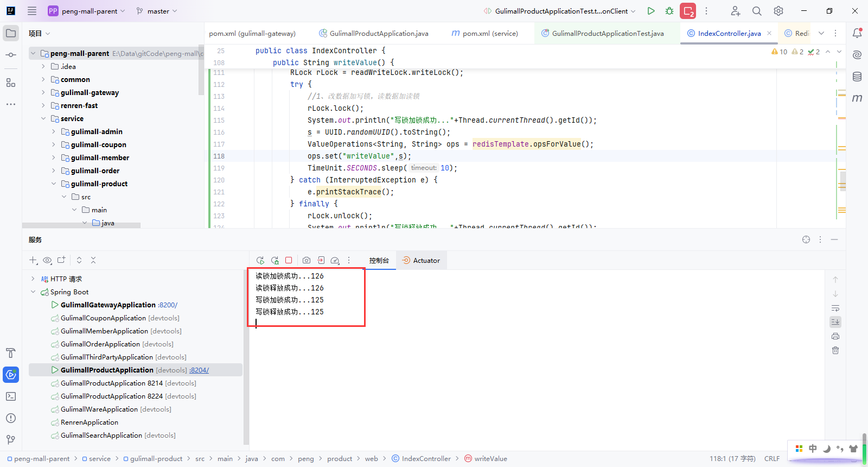Start debugging with the bug icon

pos(669,11)
